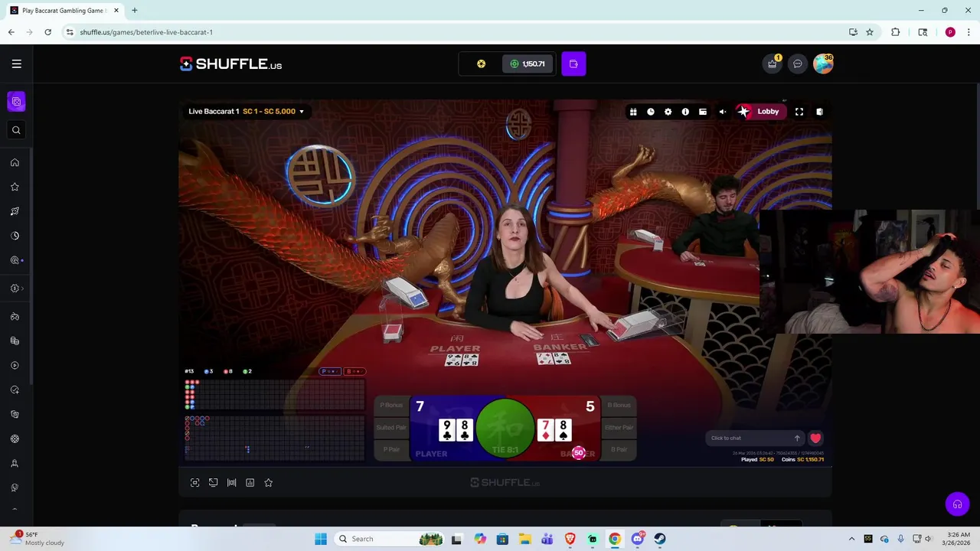Open the sidebar recent clock icon

[x=15, y=236]
